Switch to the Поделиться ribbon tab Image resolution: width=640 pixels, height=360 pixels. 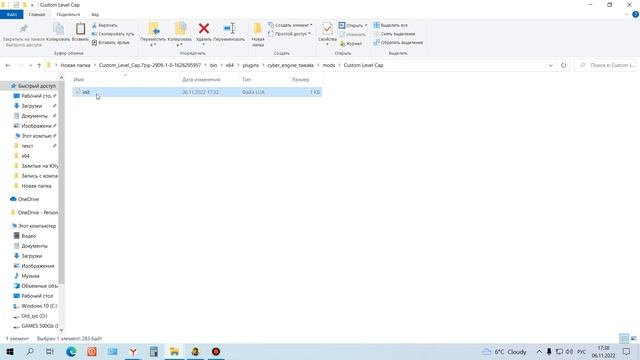68,14
